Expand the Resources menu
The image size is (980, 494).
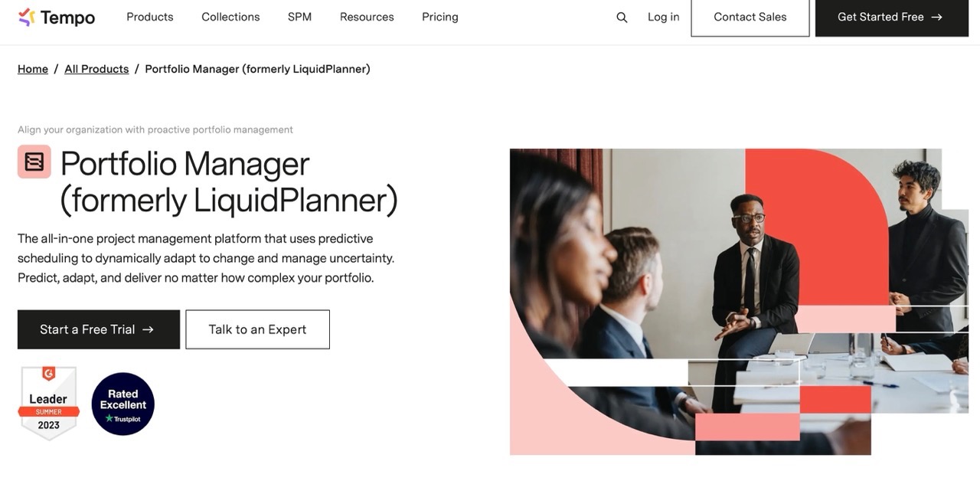[367, 16]
